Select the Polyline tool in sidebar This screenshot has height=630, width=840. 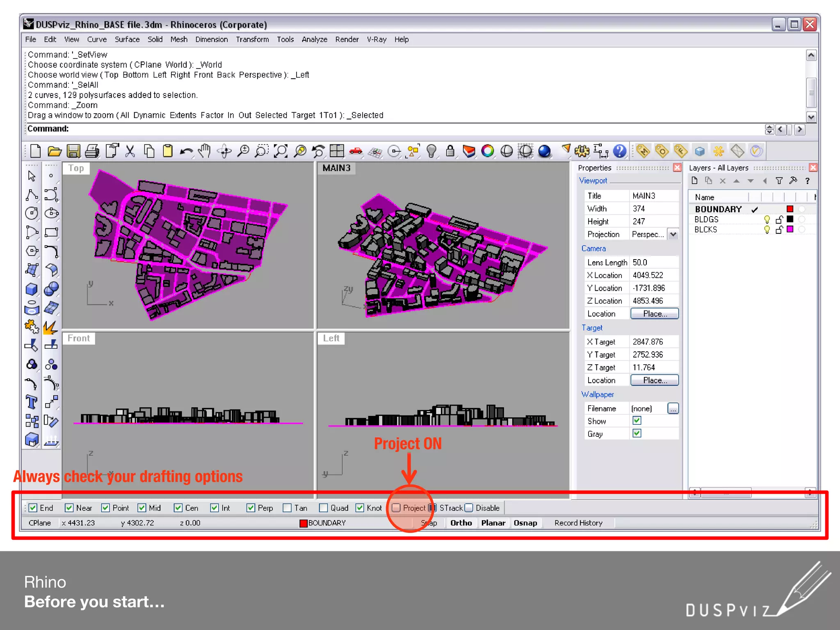tap(32, 195)
